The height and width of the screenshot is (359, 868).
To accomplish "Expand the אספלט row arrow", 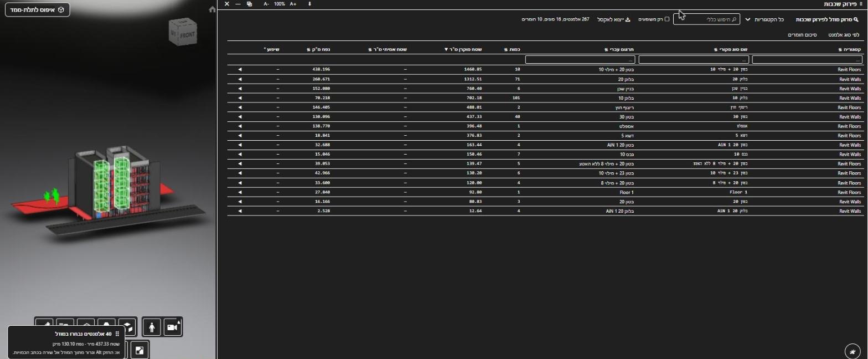I will 240,126.
